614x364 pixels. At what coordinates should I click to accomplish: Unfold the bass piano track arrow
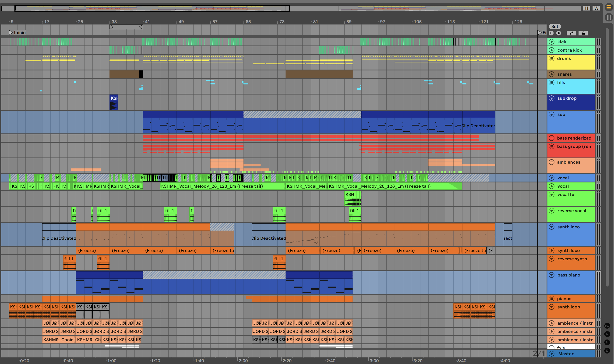point(551,275)
